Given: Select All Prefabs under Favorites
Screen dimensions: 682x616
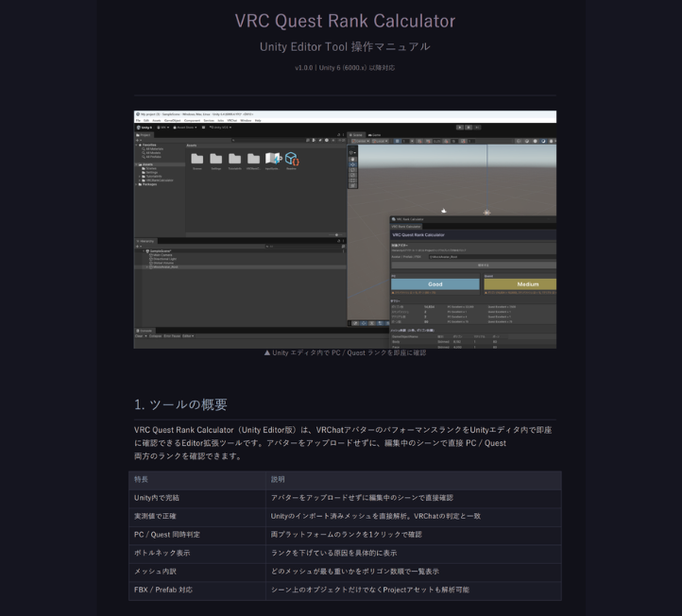Looking at the screenshot, I should pos(151,157).
